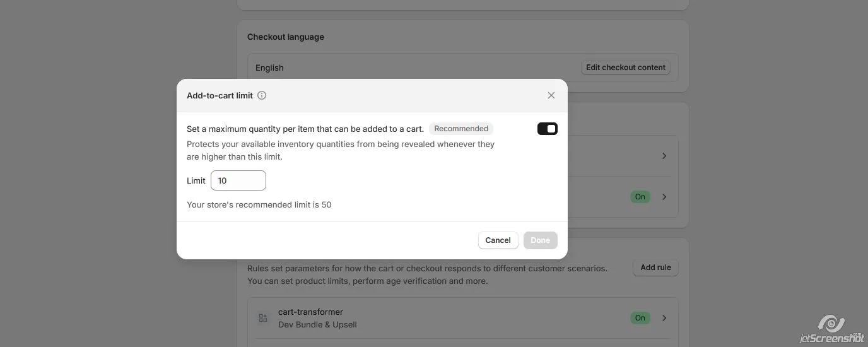868x347 pixels.
Task: Click the info icon beside Add-to-cart limit
Action: pyautogui.click(x=262, y=95)
